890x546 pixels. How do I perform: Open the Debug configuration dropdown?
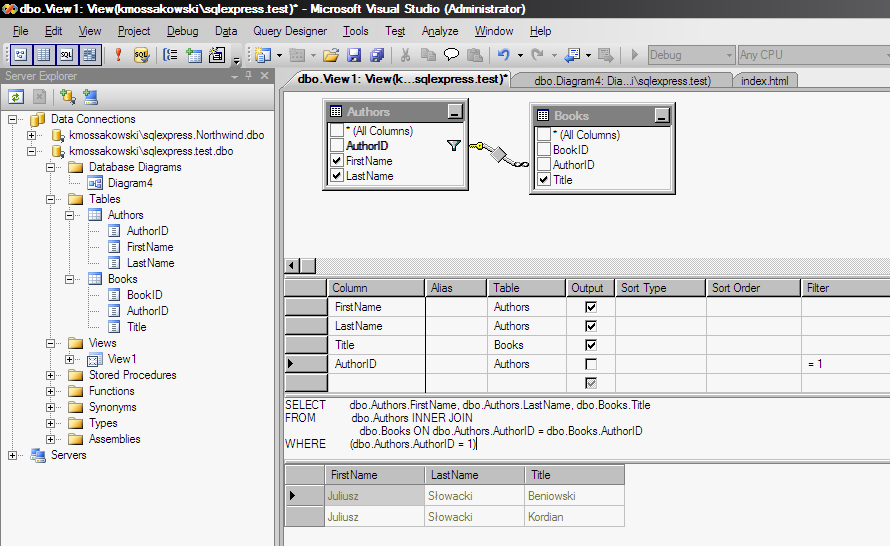[729, 55]
